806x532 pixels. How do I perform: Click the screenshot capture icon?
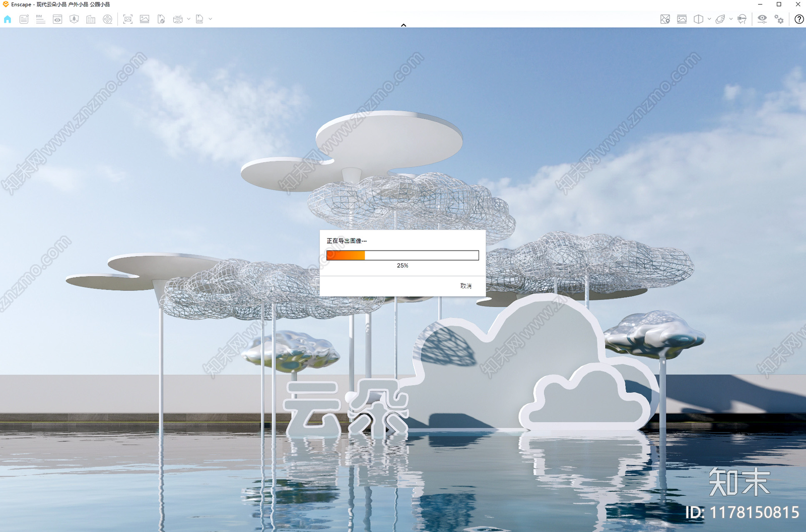coord(128,19)
